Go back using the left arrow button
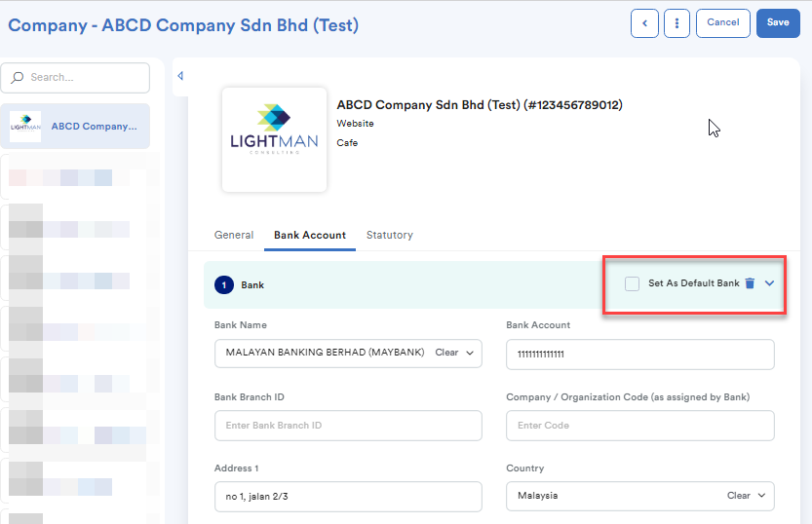Viewport: 812px width, 524px height. tap(644, 23)
